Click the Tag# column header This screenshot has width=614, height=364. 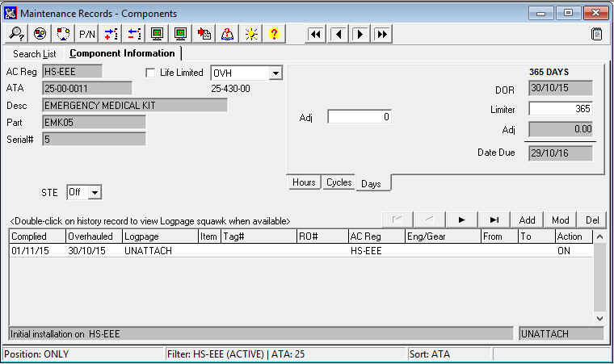pyautogui.click(x=259, y=236)
